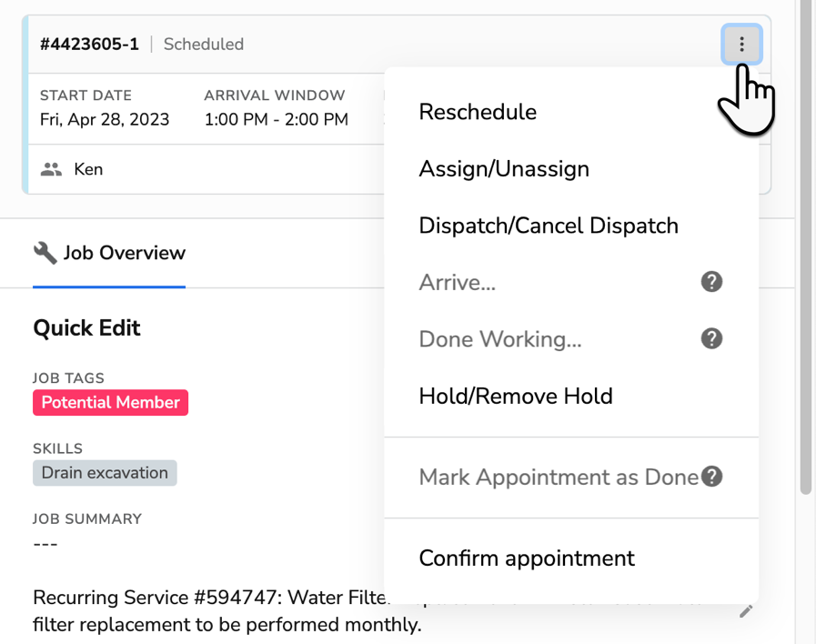Open the three-dot appointment actions menu
Image resolution: width=816 pixels, height=644 pixels.
[742, 44]
